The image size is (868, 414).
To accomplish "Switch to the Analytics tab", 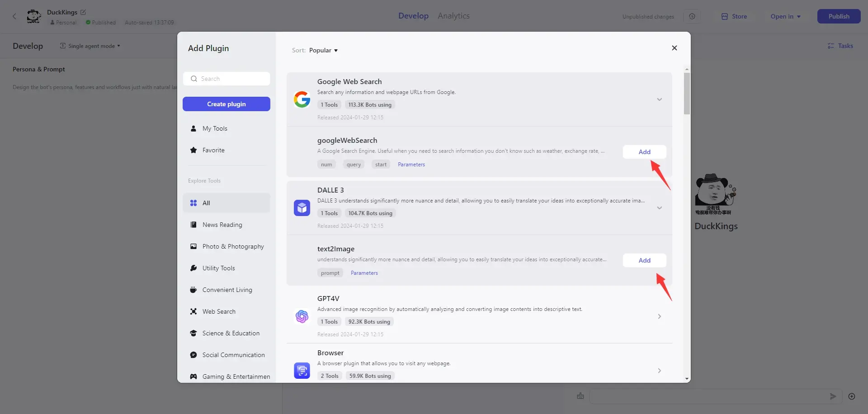I will (453, 16).
